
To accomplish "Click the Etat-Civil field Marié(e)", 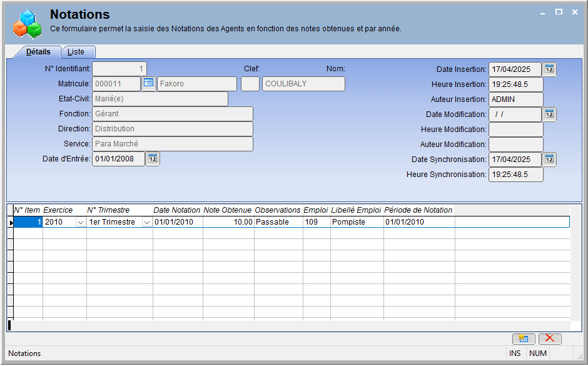I will [160, 99].
